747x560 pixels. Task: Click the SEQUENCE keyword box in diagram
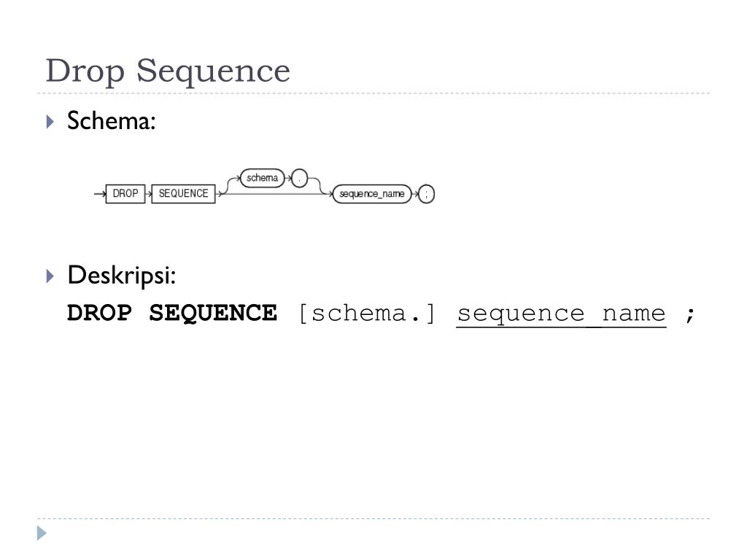click(x=183, y=194)
